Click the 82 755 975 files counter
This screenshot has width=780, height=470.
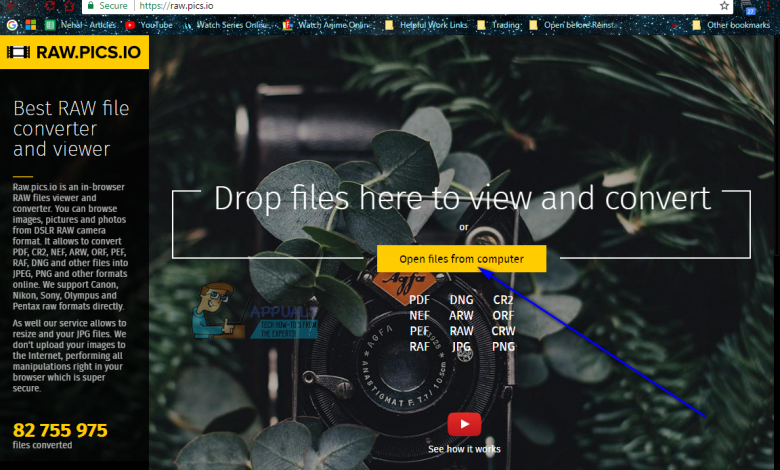[x=60, y=430]
